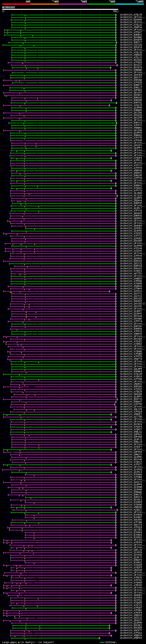Open UniRef100_B9S9E3 entry
This screenshot has height=644, width=146.
131,625
